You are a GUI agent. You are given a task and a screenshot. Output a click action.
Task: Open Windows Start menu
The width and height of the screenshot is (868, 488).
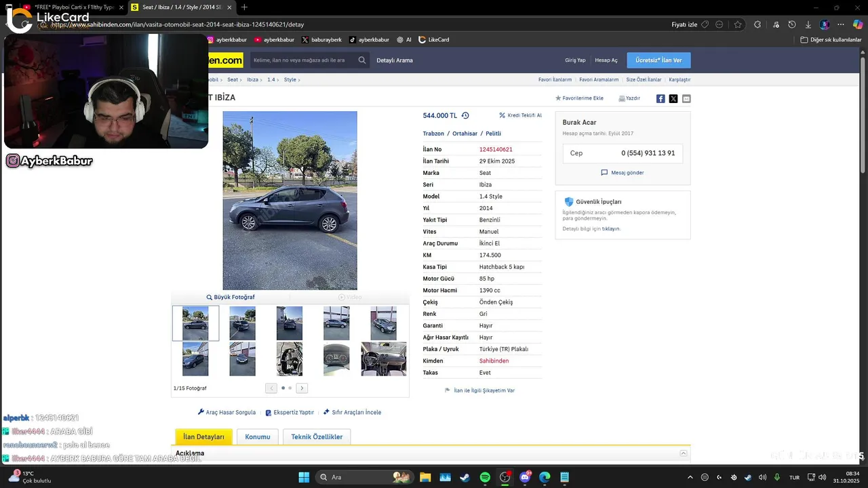(304, 477)
